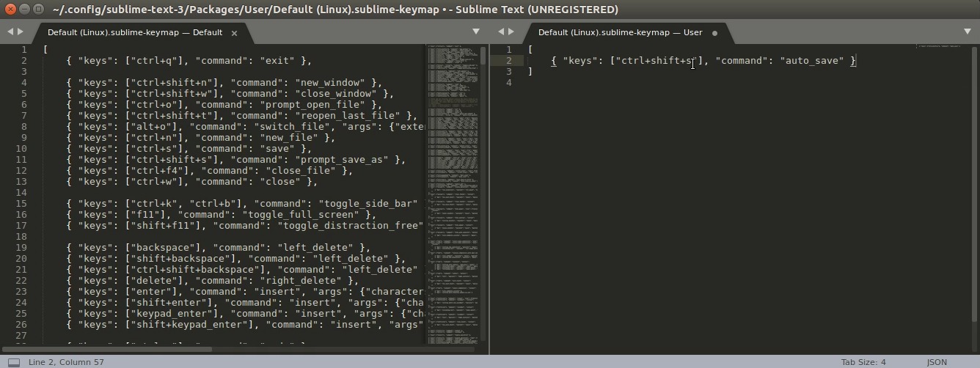Open tab list dropdown of left pane
Image resolution: width=980 pixels, height=368 pixels.
(x=476, y=32)
